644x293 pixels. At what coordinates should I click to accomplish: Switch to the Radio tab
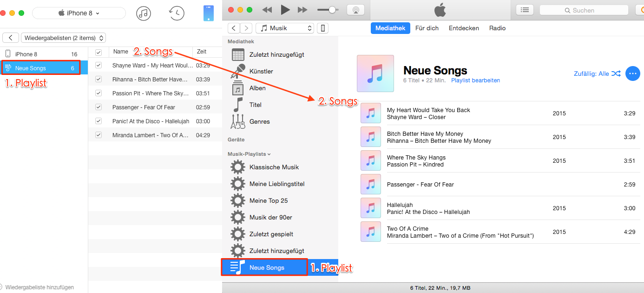coord(497,28)
